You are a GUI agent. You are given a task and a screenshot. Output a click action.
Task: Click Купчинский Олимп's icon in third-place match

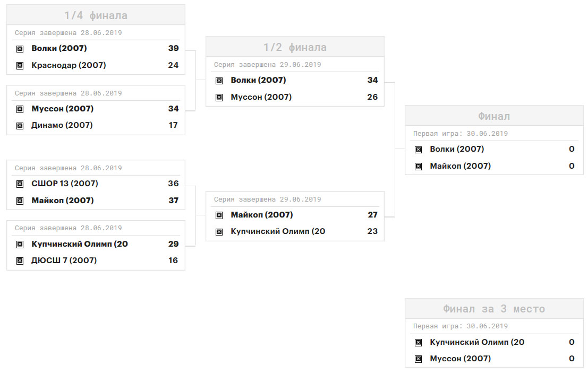418,342
